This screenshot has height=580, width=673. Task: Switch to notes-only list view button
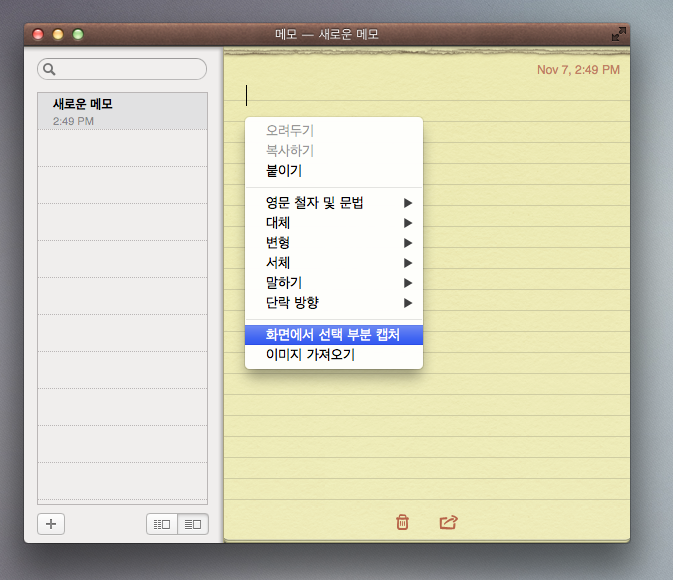193,524
